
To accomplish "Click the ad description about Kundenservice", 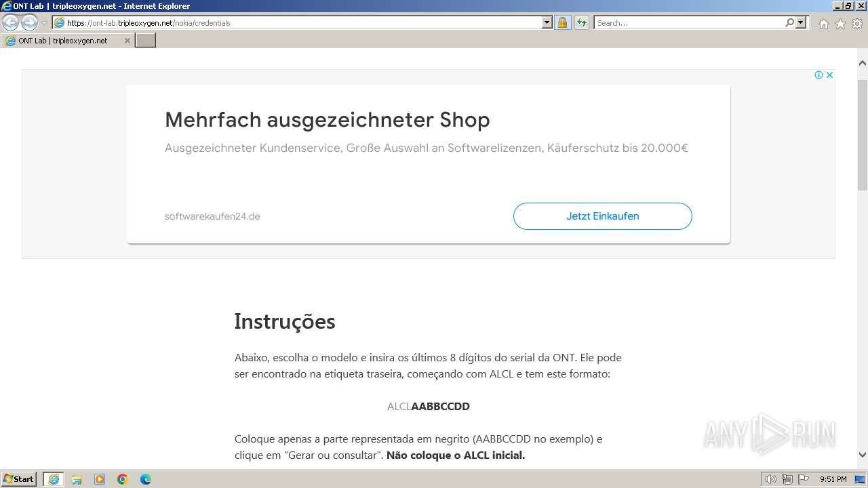I will [427, 148].
